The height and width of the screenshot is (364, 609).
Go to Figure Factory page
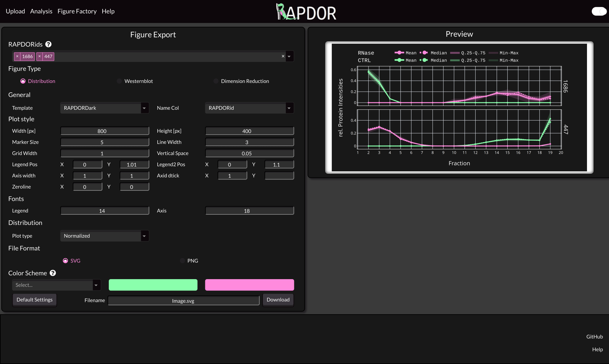click(77, 11)
